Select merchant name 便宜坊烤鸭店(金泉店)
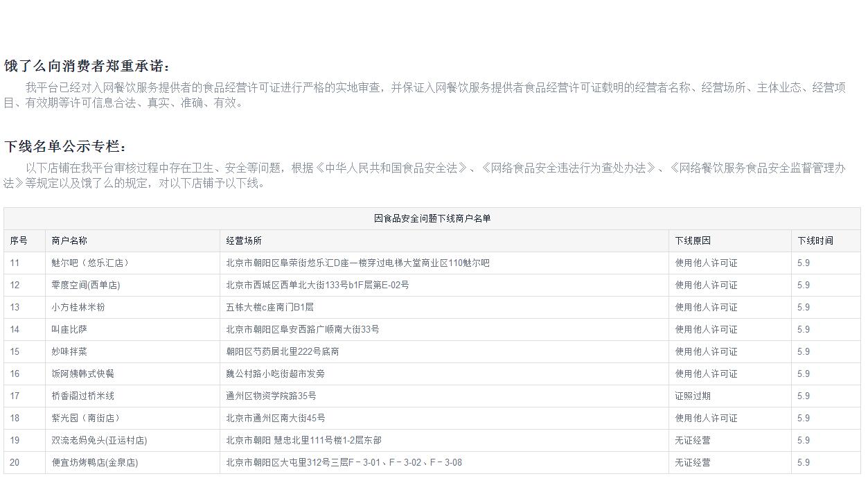 click(94, 462)
